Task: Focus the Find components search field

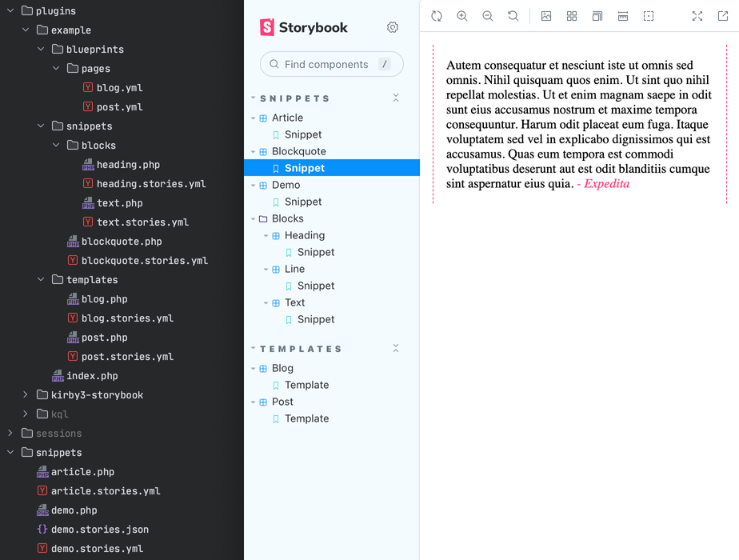Action: click(326, 64)
